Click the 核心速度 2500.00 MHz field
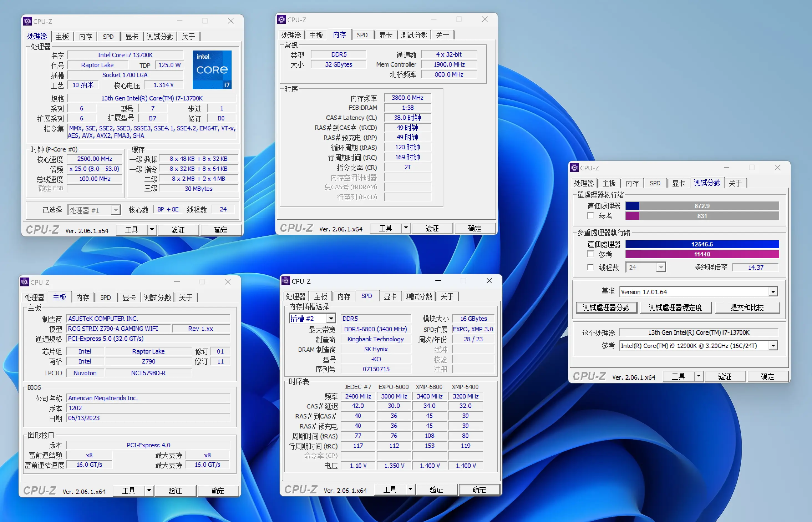This screenshot has height=522, width=812. [x=95, y=159]
